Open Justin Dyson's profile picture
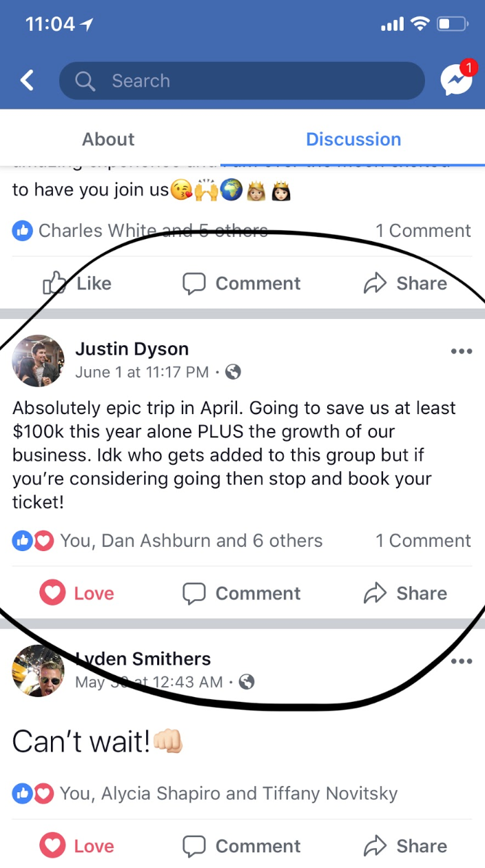Viewport: 485px width, 868px height. 38,361
